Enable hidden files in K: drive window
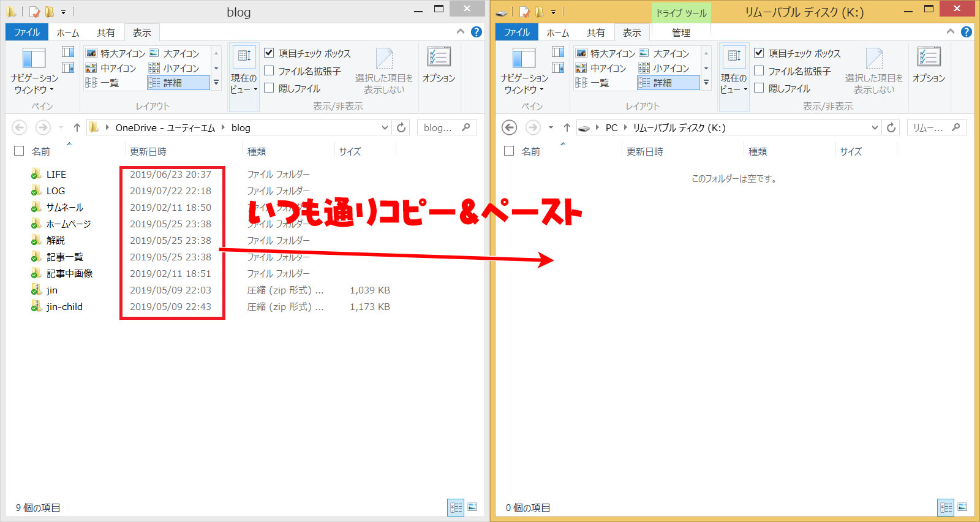 tap(759, 88)
